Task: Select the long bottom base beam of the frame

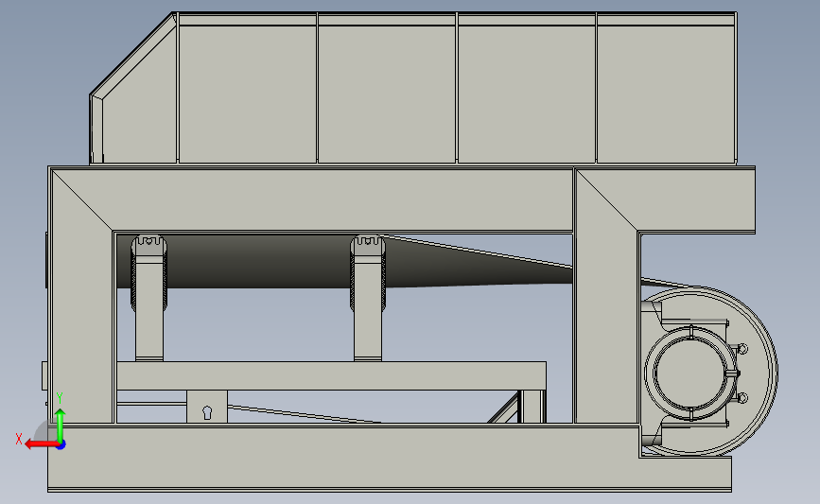Action: (x=389, y=459)
